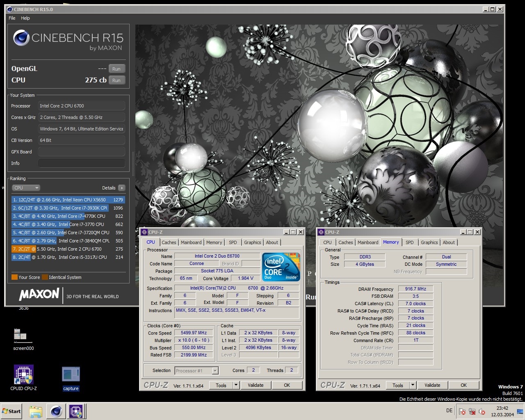The width and height of the screenshot is (525, 420).
Task: Open Tools dropdown arrow in left CPU-Z
Action: coord(236,385)
